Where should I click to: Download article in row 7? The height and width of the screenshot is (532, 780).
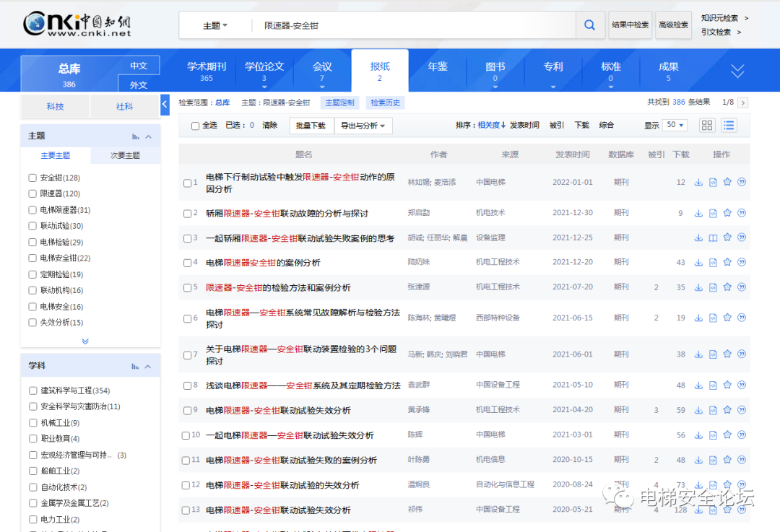[698, 354]
